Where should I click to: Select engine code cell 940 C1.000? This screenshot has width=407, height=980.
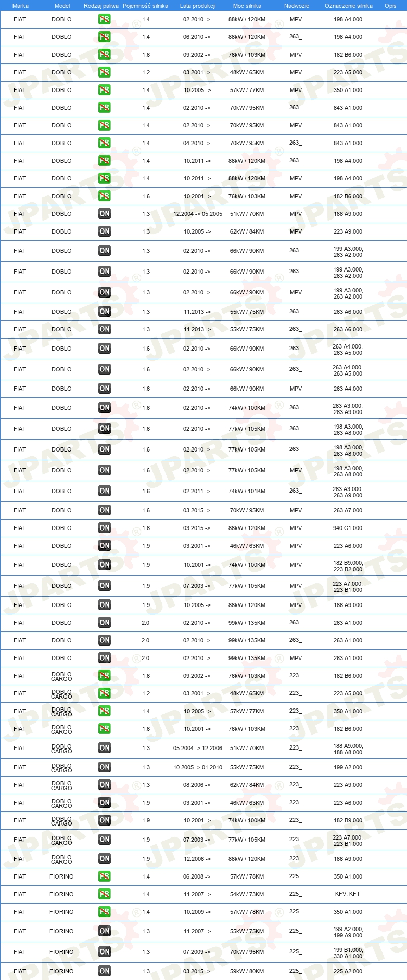pos(348,528)
